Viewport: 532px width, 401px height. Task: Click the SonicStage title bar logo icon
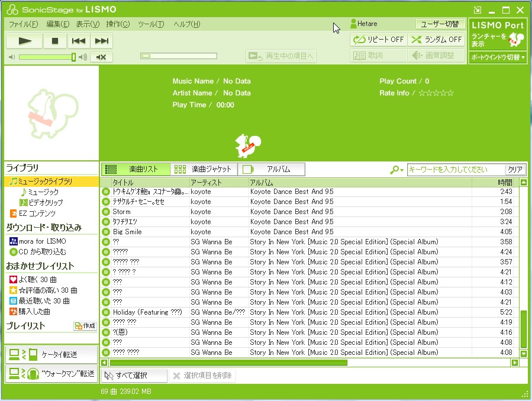pyautogui.click(x=12, y=10)
